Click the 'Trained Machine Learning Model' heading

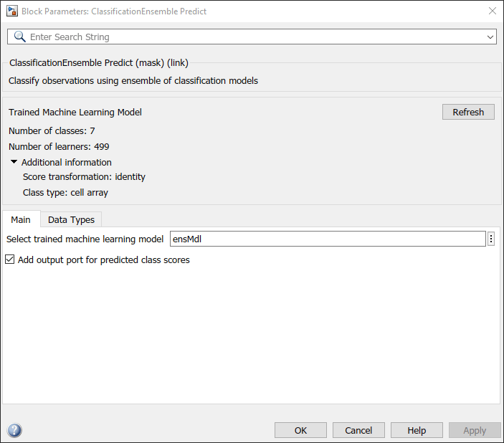coord(75,113)
